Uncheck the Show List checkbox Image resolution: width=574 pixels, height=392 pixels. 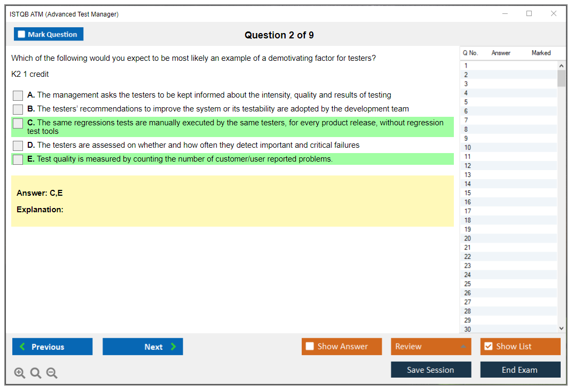point(488,347)
